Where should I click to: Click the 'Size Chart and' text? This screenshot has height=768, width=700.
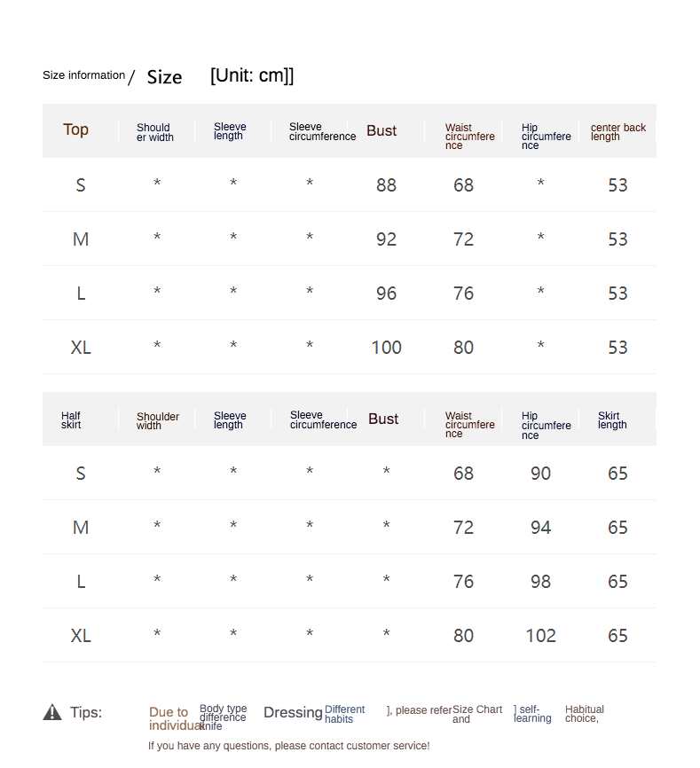click(x=476, y=714)
